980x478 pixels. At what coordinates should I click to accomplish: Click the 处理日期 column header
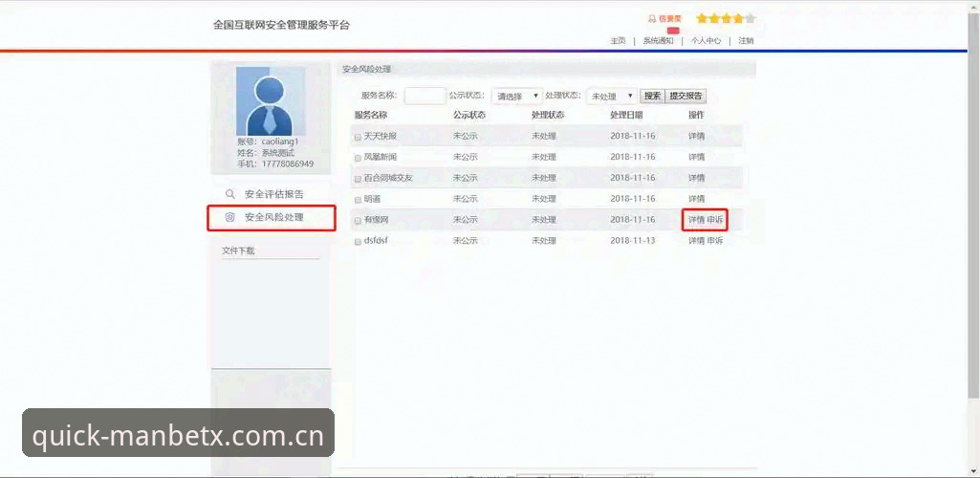pos(626,116)
